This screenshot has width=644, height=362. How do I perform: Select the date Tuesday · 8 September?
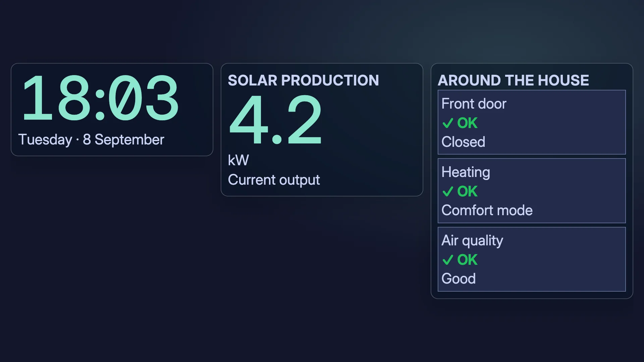[x=91, y=139]
